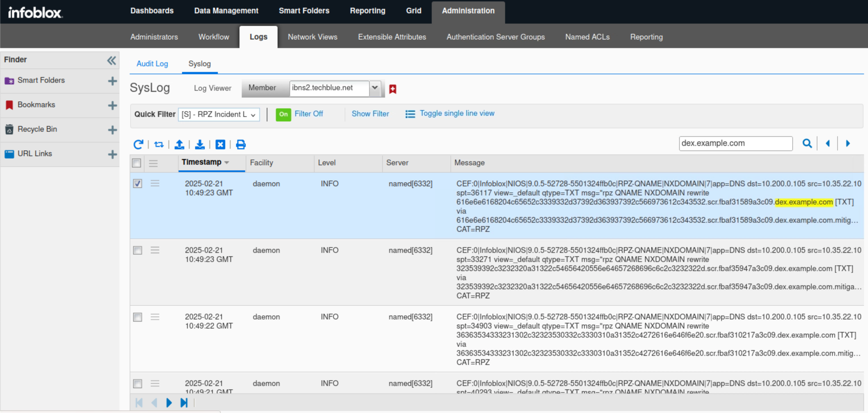868x413 pixels.
Task: Click the print icon
Action: 241,144
